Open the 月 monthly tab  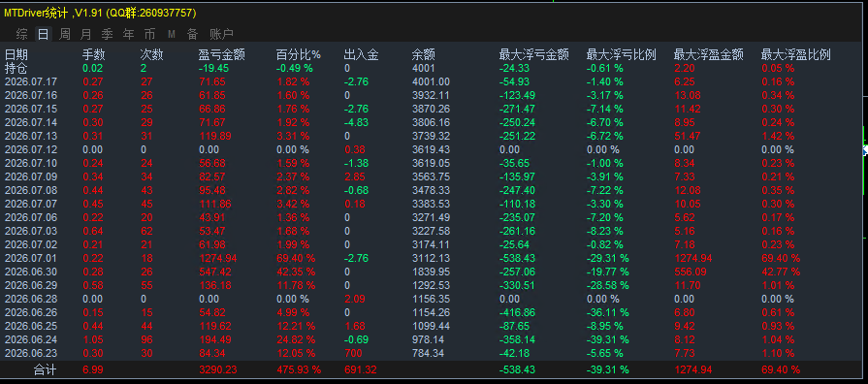pos(85,34)
